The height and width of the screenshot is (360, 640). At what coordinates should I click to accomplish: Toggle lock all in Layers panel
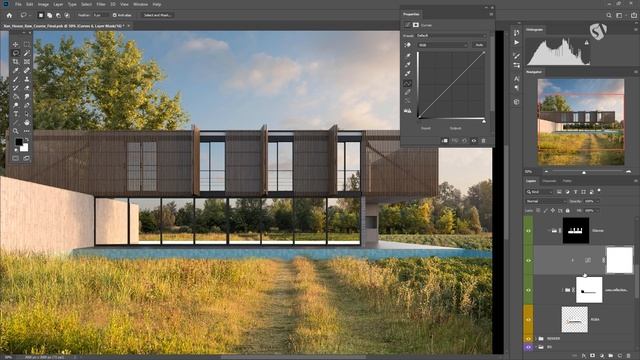pos(568,211)
